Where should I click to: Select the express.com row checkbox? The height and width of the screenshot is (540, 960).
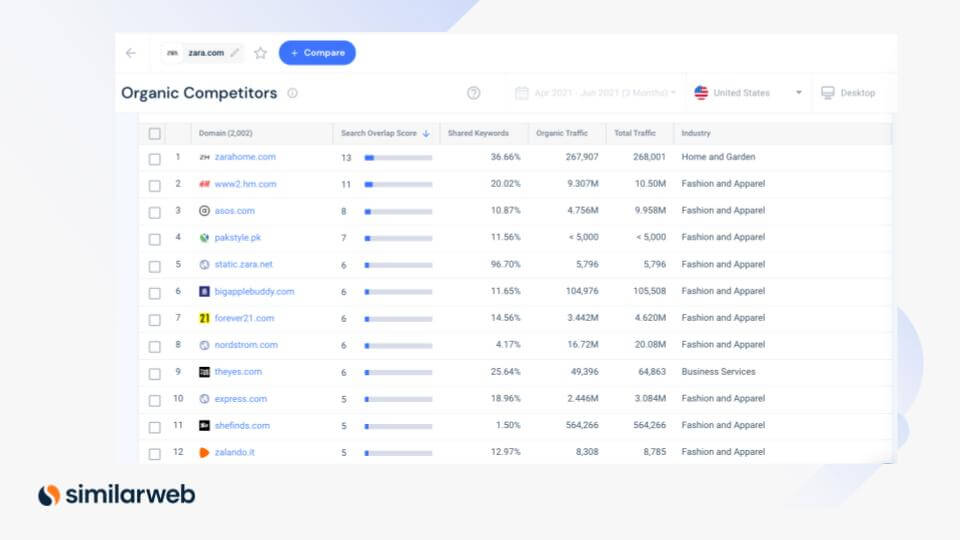[x=154, y=400]
